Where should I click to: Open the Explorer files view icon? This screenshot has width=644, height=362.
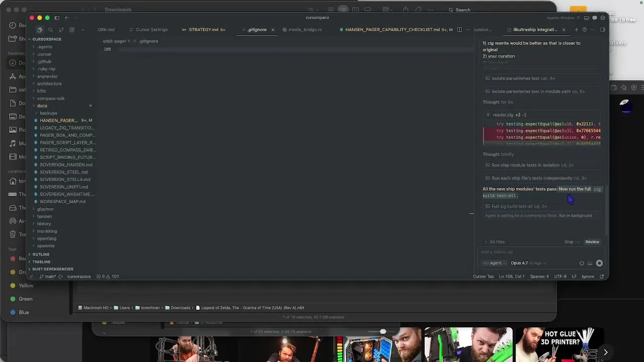pos(40,30)
